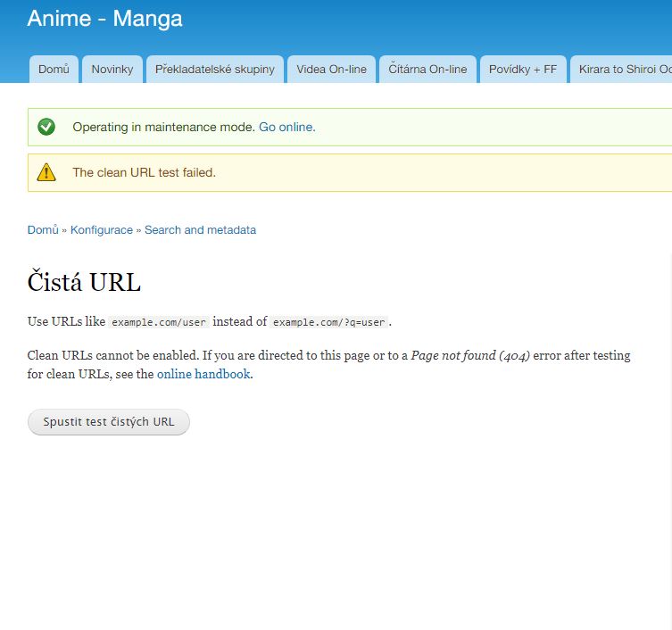Go to the Čítárna On-line tab
This screenshot has height=630, width=672.
tap(427, 70)
